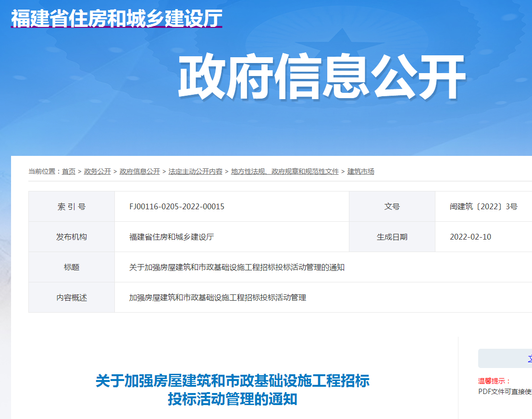Click the 内容概述 label cell
Screen dimensions: 532x419
pyautogui.click(x=72, y=298)
